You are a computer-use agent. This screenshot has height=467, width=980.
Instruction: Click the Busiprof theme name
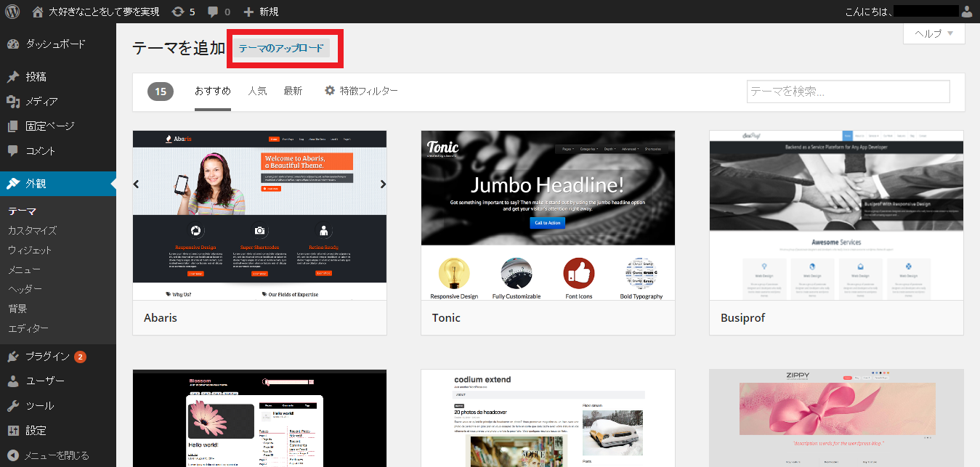[742, 318]
